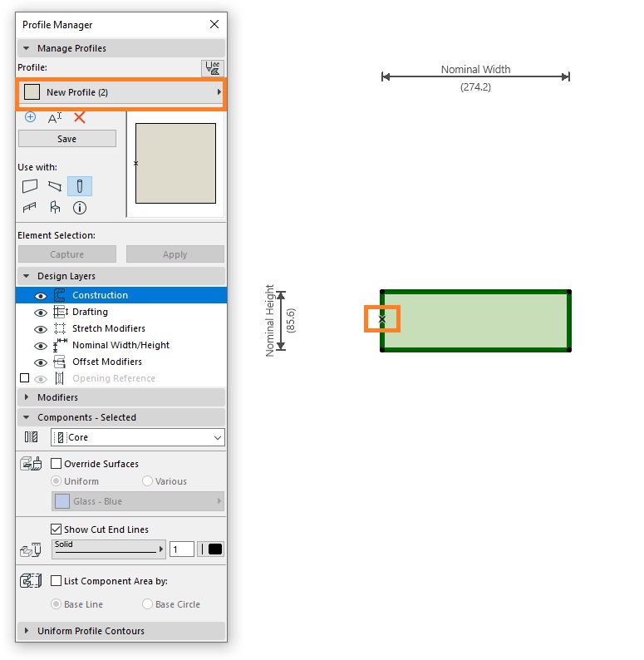The width and height of the screenshot is (644, 660).
Task: Open the Core component dropdown
Action: pos(138,437)
